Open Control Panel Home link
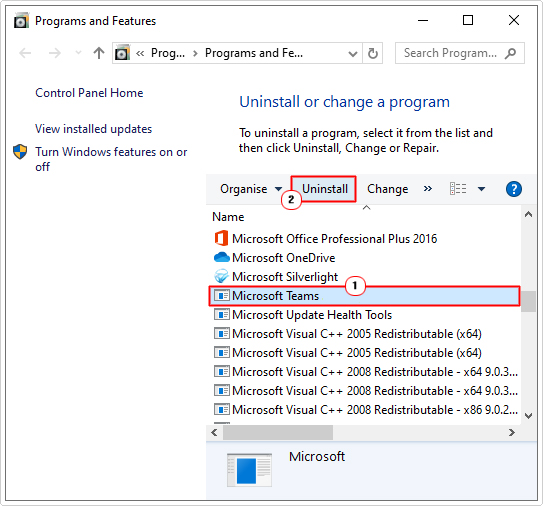Viewport: 543px width, 506px height. pos(89,93)
